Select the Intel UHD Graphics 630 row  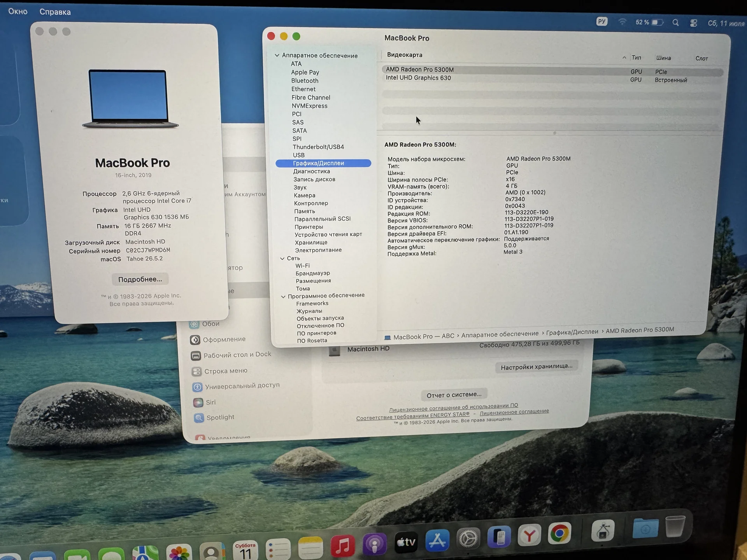click(x=552, y=79)
